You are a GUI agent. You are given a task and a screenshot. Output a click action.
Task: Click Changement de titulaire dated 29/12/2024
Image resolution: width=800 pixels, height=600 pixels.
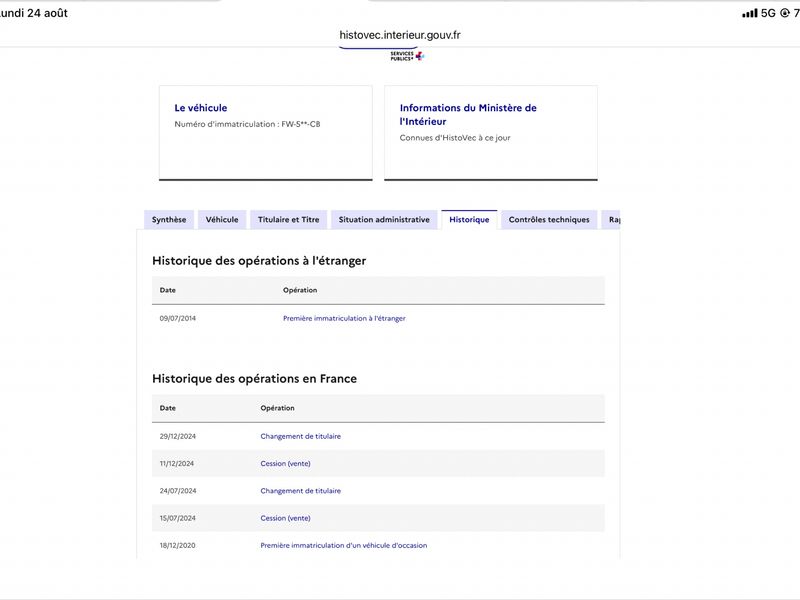pyautogui.click(x=301, y=436)
